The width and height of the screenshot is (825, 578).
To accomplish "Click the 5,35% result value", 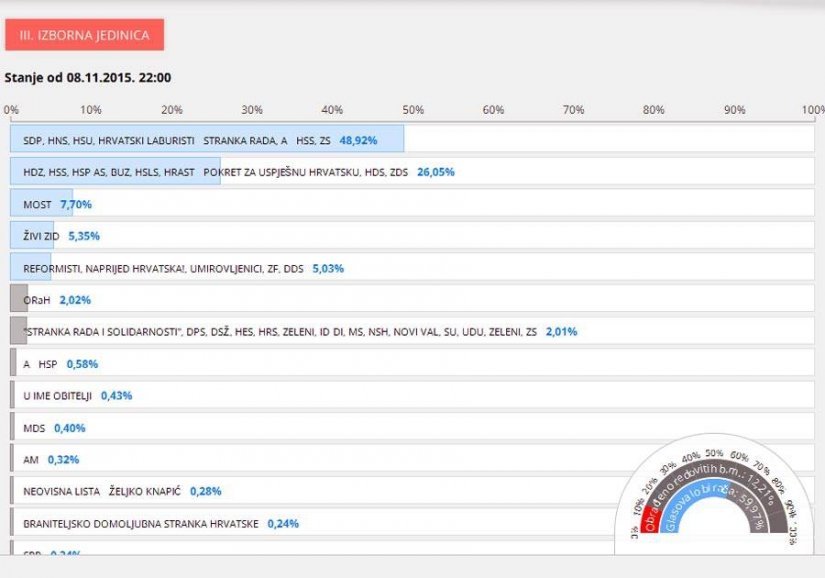I will [x=84, y=236].
